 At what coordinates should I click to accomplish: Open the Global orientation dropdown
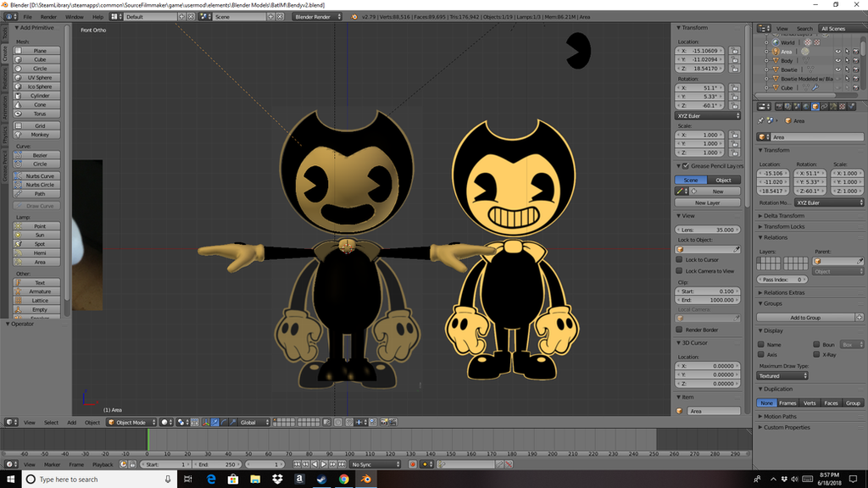point(254,422)
